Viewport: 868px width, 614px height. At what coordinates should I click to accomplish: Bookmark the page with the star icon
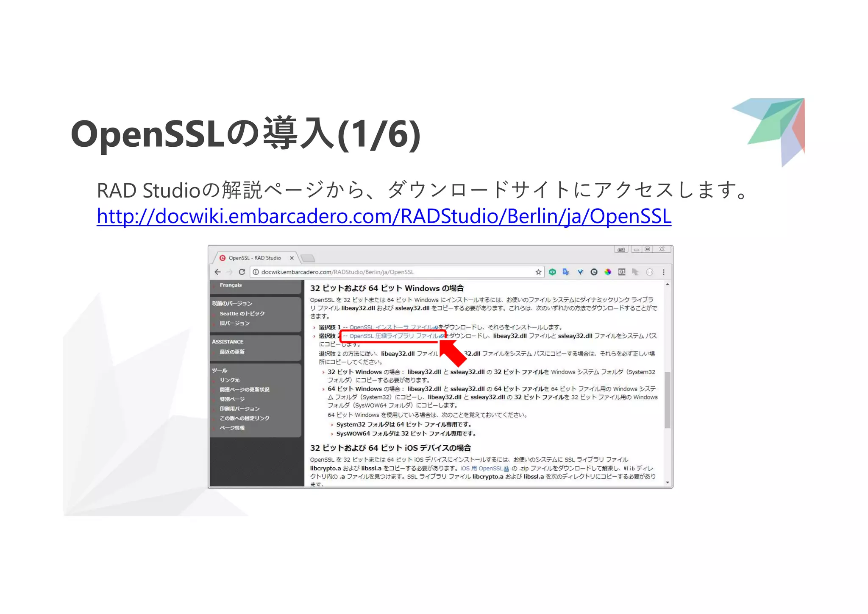(x=538, y=272)
